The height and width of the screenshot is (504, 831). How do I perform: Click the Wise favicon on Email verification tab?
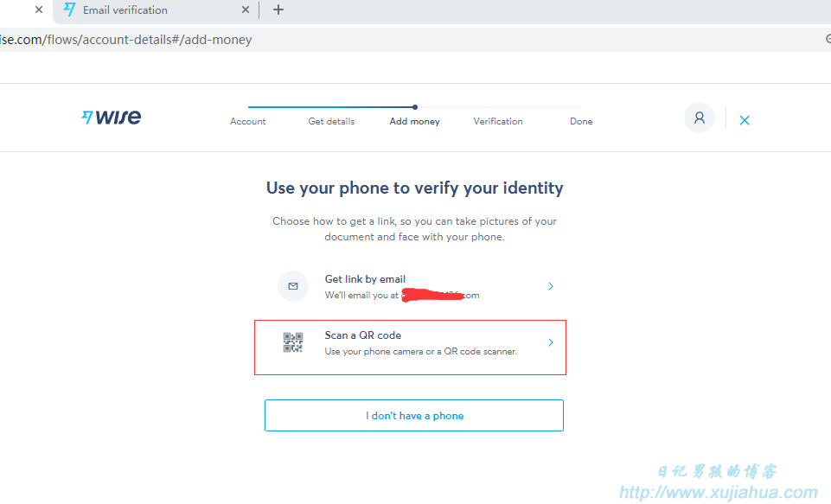[69, 10]
